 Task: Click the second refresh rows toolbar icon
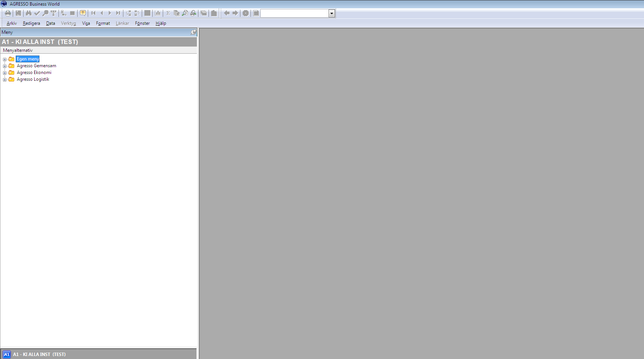(137, 13)
